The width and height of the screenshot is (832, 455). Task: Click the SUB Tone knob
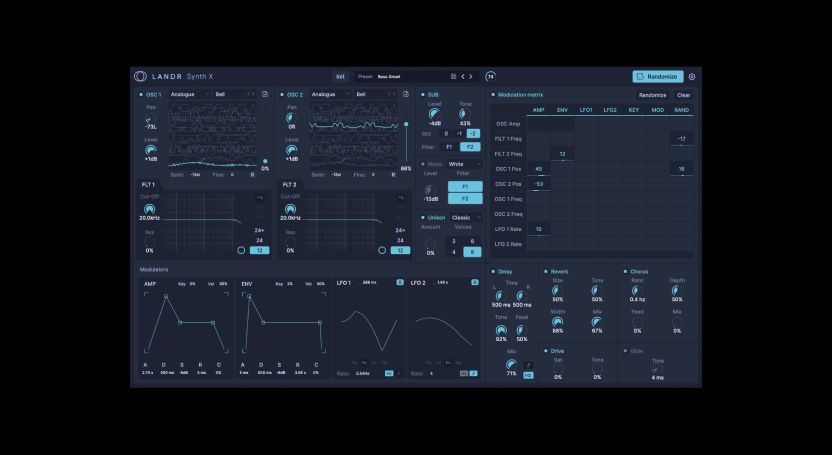pyautogui.click(x=464, y=114)
